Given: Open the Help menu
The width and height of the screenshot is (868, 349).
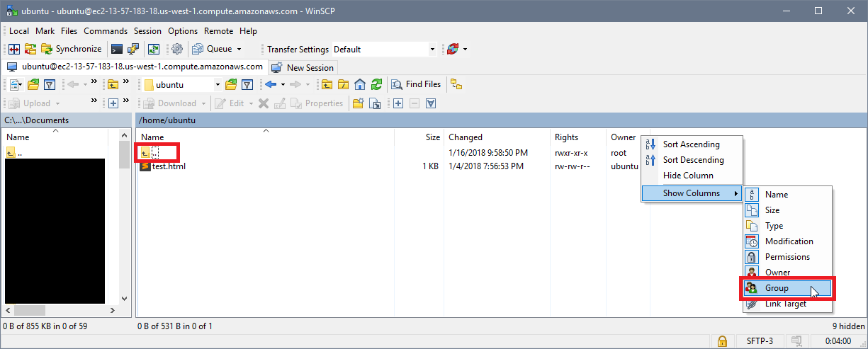Looking at the screenshot, I should (x=248, y=31).
